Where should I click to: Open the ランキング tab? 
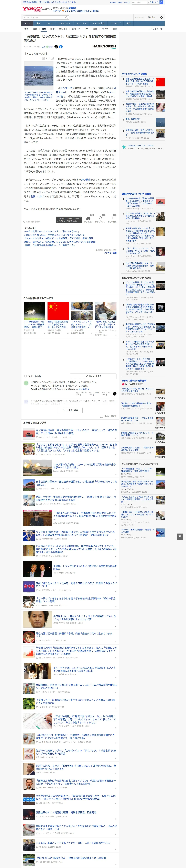[x=115, y=24]
